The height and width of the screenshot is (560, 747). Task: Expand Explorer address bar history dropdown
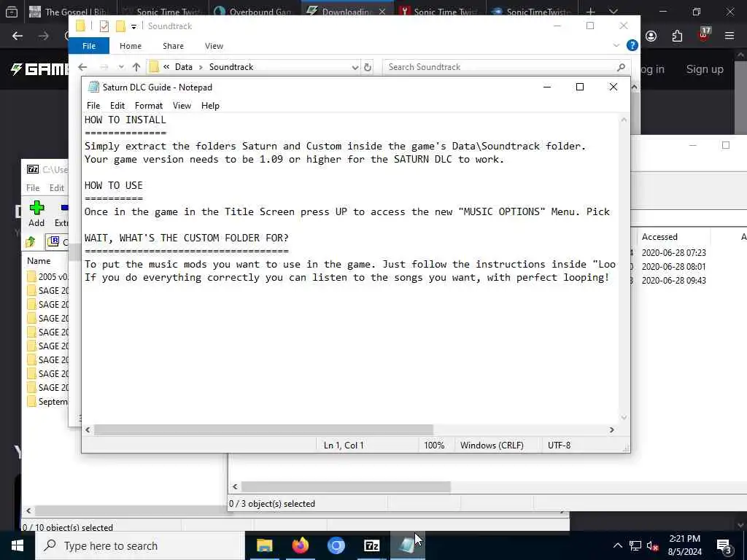point(355,67)
